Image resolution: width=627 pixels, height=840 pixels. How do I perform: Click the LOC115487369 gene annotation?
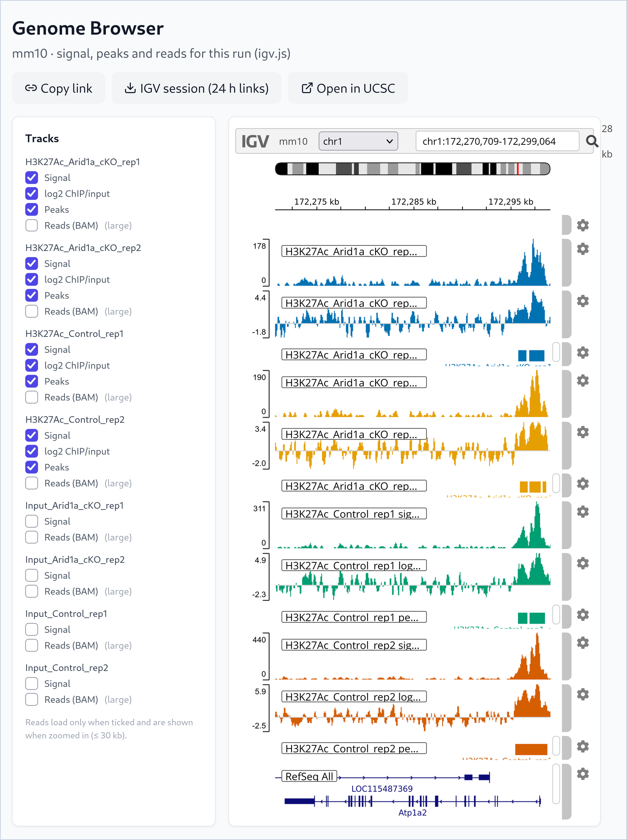[x=382, y=789]
